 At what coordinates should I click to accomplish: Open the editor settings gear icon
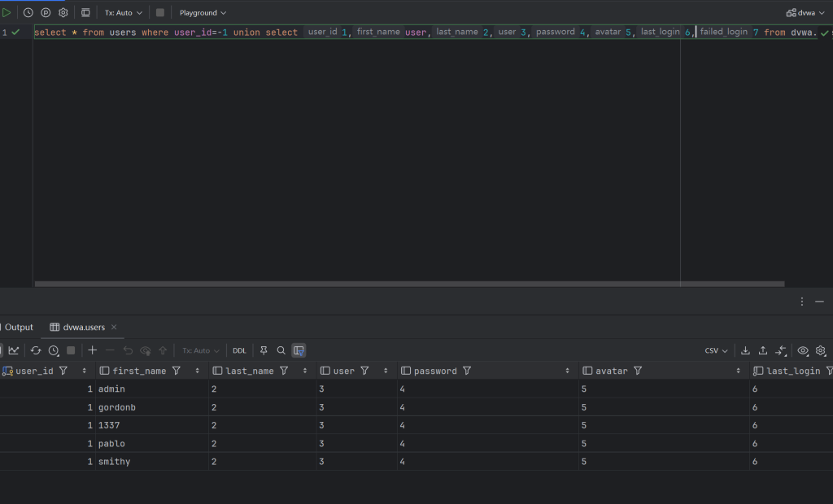(63, 12)
